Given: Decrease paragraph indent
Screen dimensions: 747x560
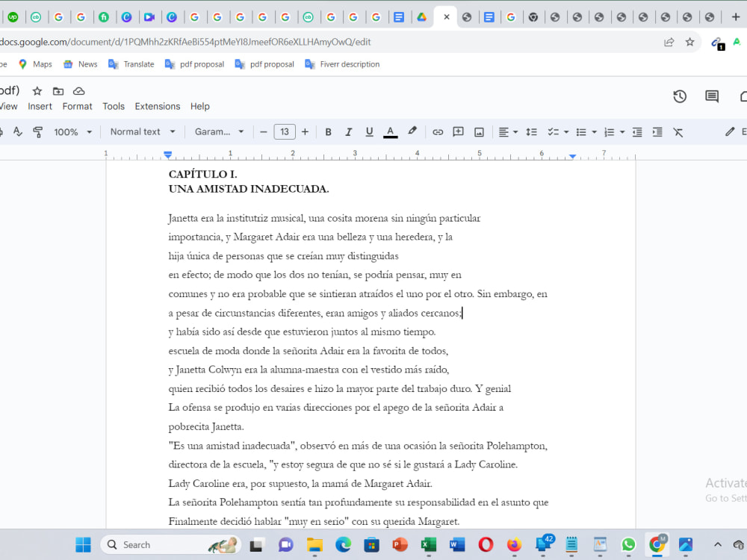Looking at the screenshot, I should (x=637, y=132).
